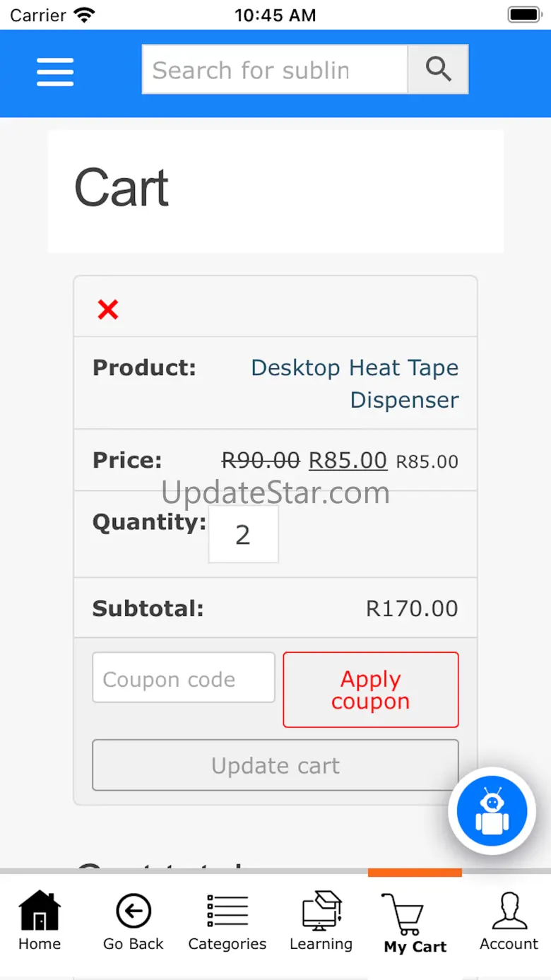Click the R170.00 subtotal amount
This screenshot has width=551, height=980.
[412, 608]
